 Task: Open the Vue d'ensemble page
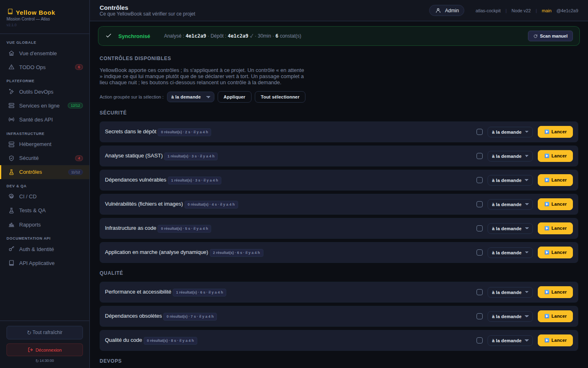pyautogui.click(x=45, y=54)
